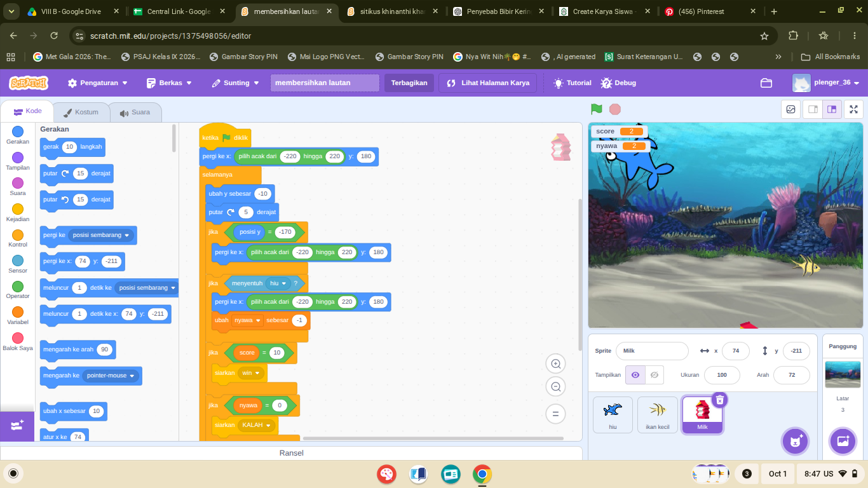Select the Suara block category

[x=18, y=186]
